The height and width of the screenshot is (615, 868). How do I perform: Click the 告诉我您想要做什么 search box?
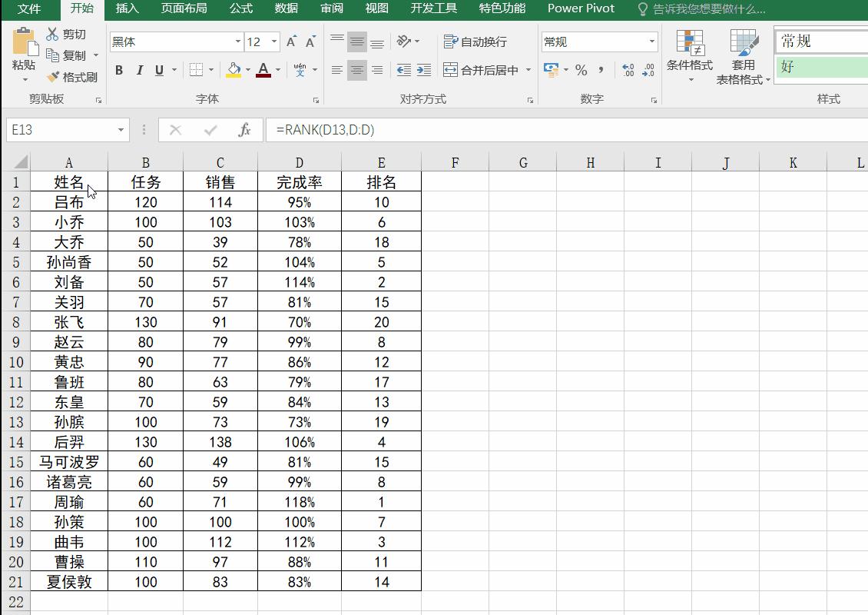tap(702, 9)
